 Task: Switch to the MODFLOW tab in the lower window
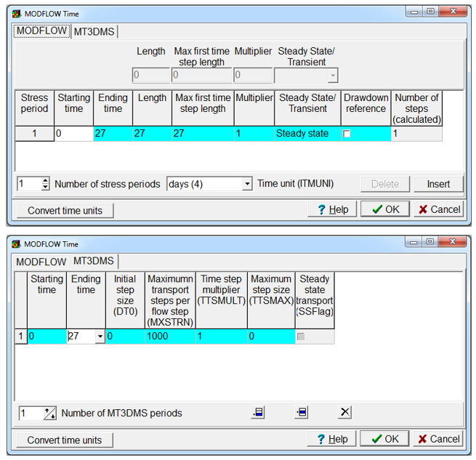pyautogui.click(x=41, y=262)
